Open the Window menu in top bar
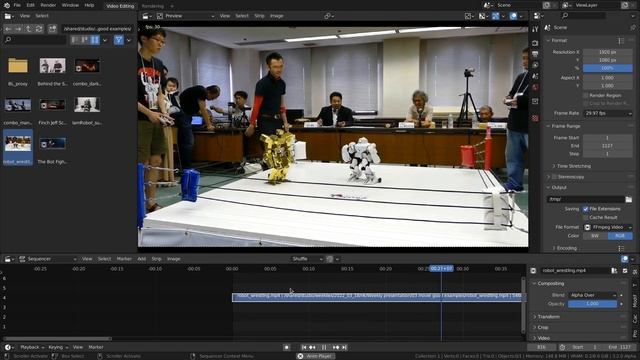The width and height of the screenshot is (640, 360). 70,5
